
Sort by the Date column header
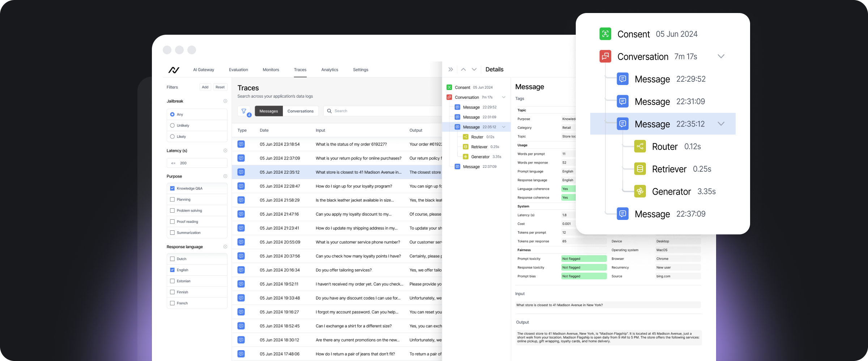point(264,130)
